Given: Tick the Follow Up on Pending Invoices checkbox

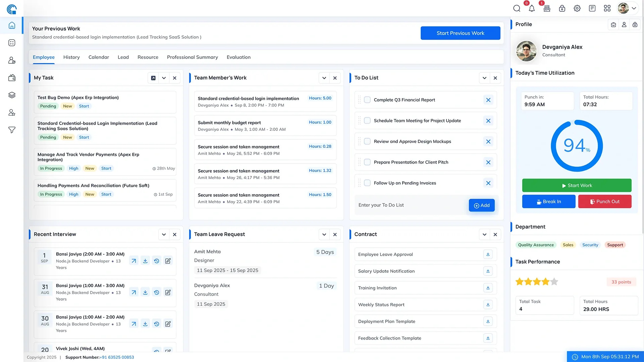Looking at the screenshot, I should tap(367, 183).
